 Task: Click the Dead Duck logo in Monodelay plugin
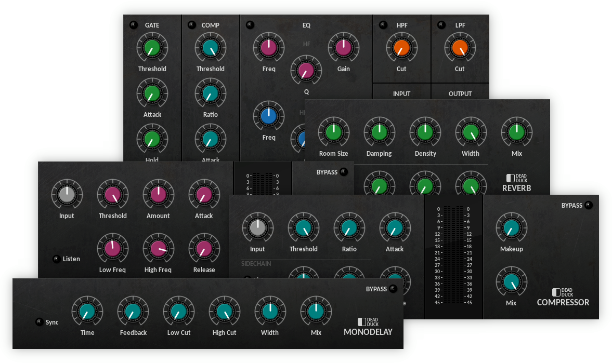click(368, 322)
